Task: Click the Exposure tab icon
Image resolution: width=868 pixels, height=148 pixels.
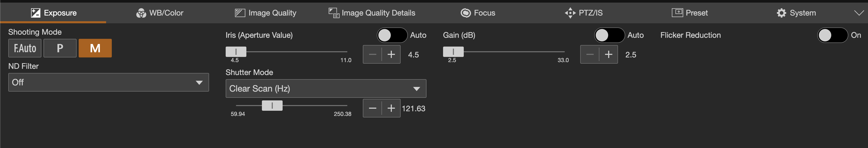Action: (x=36, y=13)
